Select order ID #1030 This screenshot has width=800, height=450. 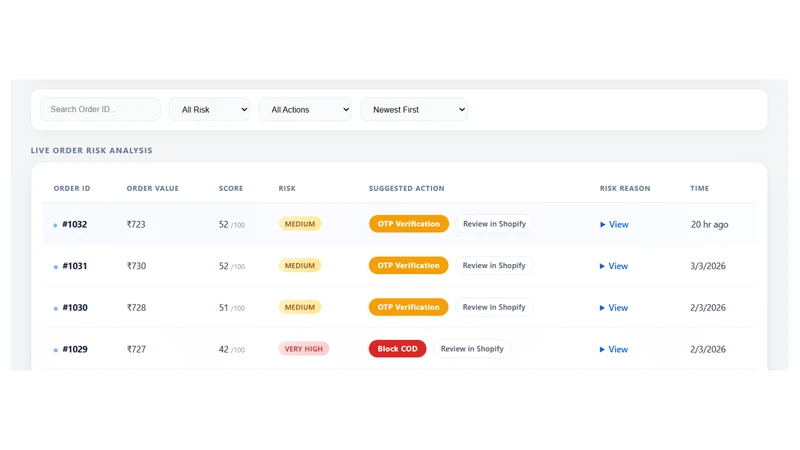74,308
